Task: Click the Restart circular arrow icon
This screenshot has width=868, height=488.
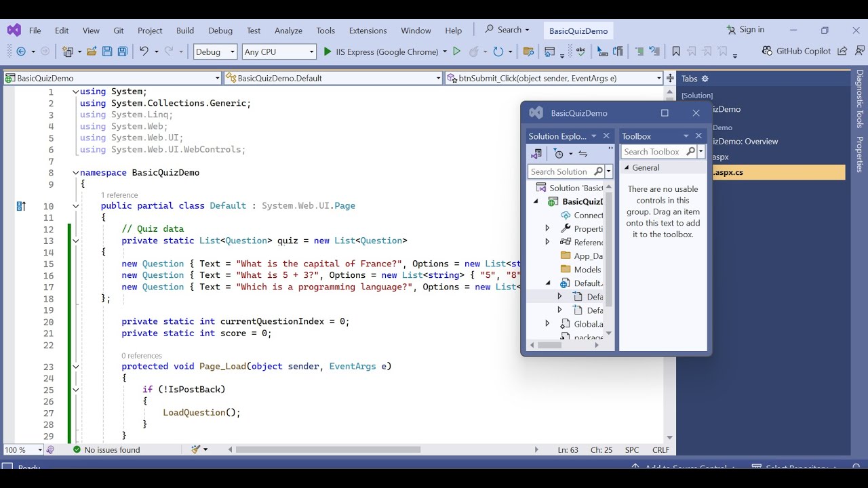Action: point(498,52)
